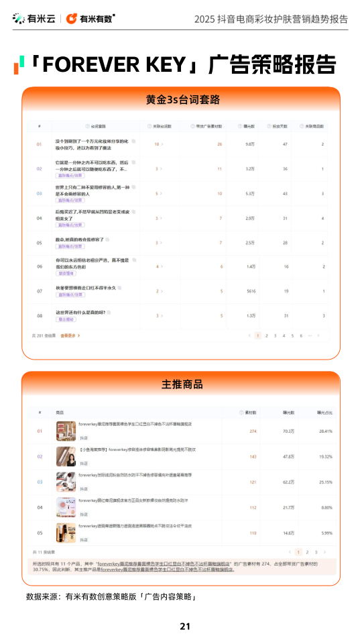
Task: Copy the script text in row 05
Action: click(x=107, y=239)
